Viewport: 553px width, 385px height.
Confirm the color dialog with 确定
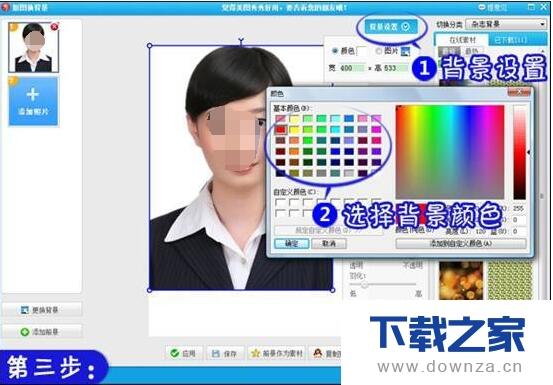(291, 244)
